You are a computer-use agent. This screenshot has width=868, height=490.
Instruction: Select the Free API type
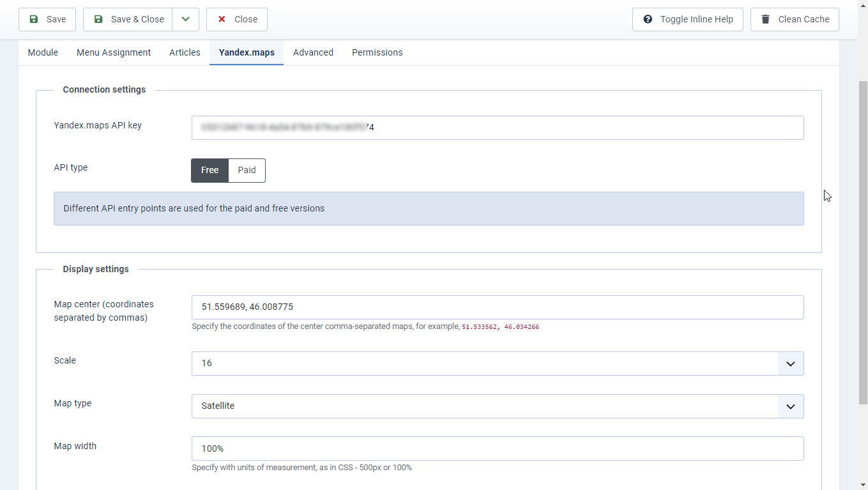point(209,171)
